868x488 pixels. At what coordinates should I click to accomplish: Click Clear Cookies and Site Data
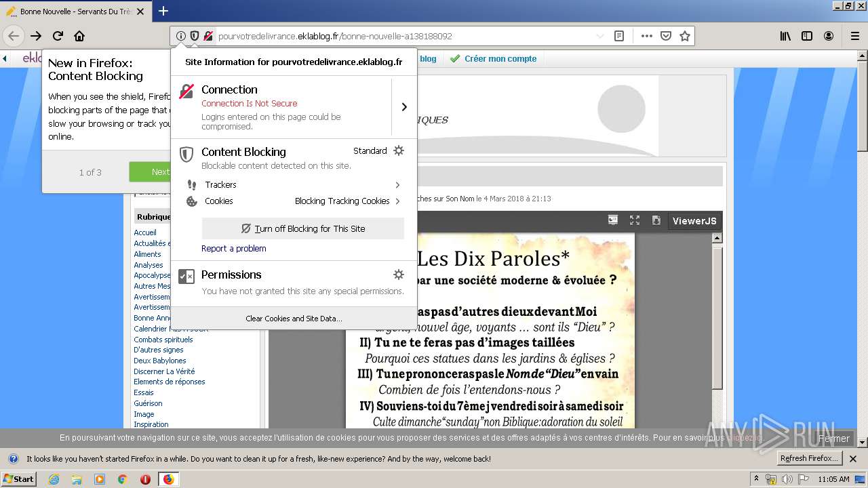(x=294, y=319)
